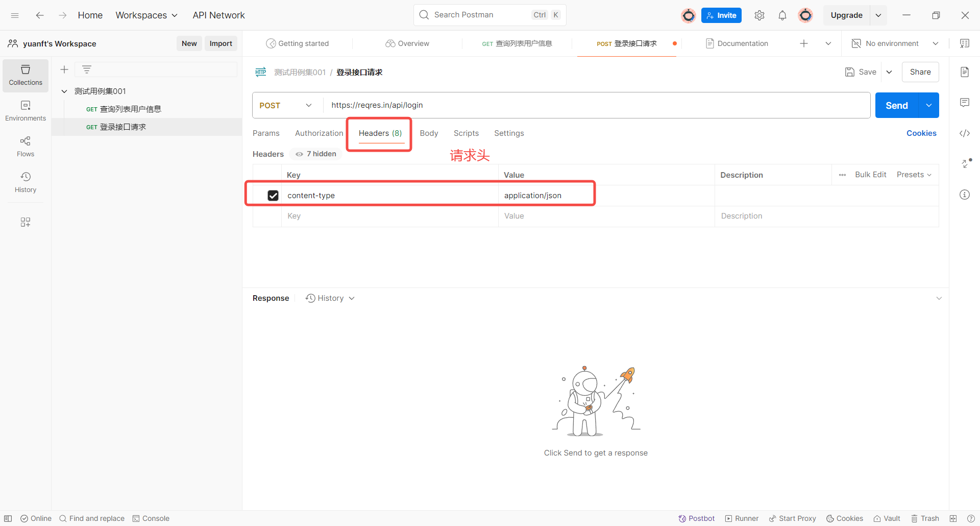The height and width of the screenshot is (526, 980).
Task: Open Runner in status bar
Action: pos(742,518)
